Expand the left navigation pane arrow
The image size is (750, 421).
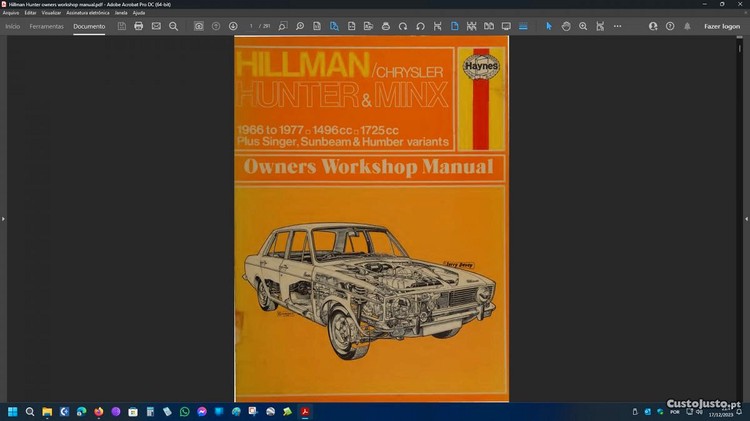(x=3, y=218)
